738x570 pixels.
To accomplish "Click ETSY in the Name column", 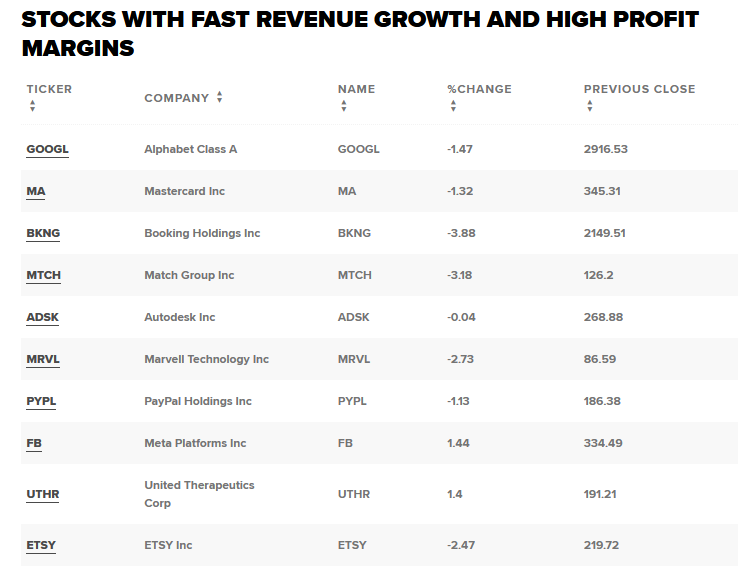I will [x=352, y=545].
